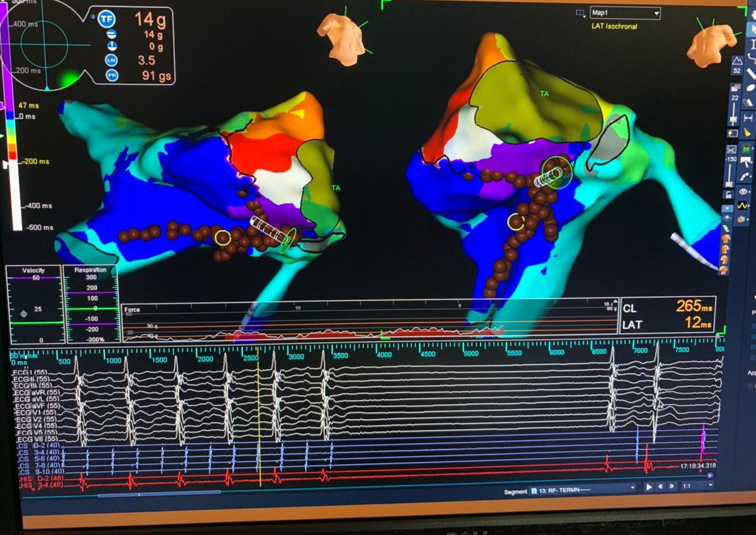Click the LAT Isochronal label
The height and width of the screenshot is (535, 756).
pos(614,26)
